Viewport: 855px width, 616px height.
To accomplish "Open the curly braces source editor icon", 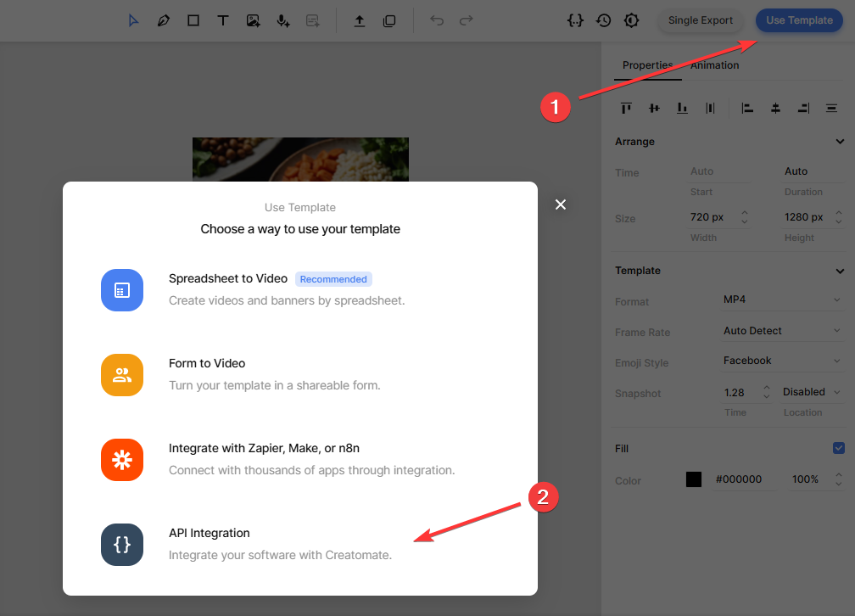I will click(575, 20).
